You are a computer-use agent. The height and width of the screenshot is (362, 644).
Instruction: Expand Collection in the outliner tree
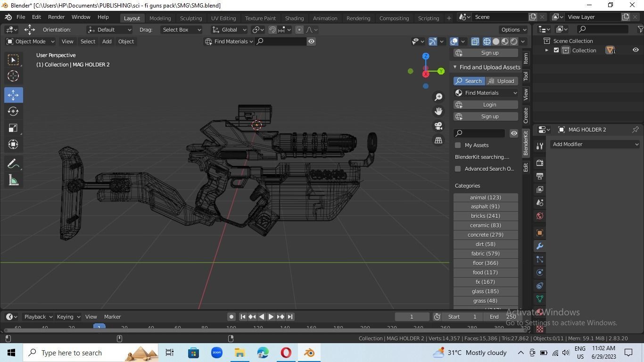547,50
